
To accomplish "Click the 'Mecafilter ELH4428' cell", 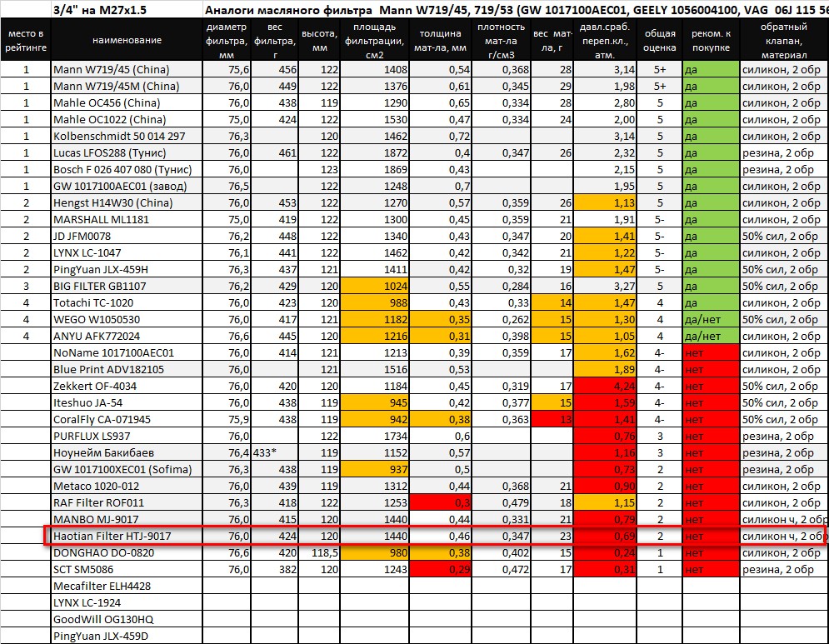I will [127, 586].
